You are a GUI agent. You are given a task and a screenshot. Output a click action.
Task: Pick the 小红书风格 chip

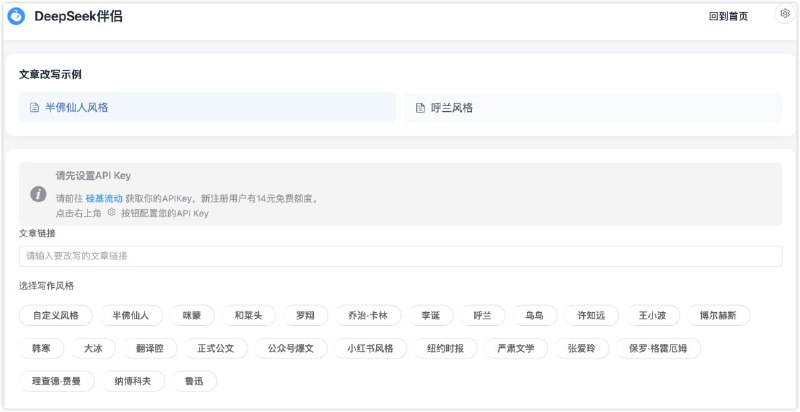click(x=370, y=349)
